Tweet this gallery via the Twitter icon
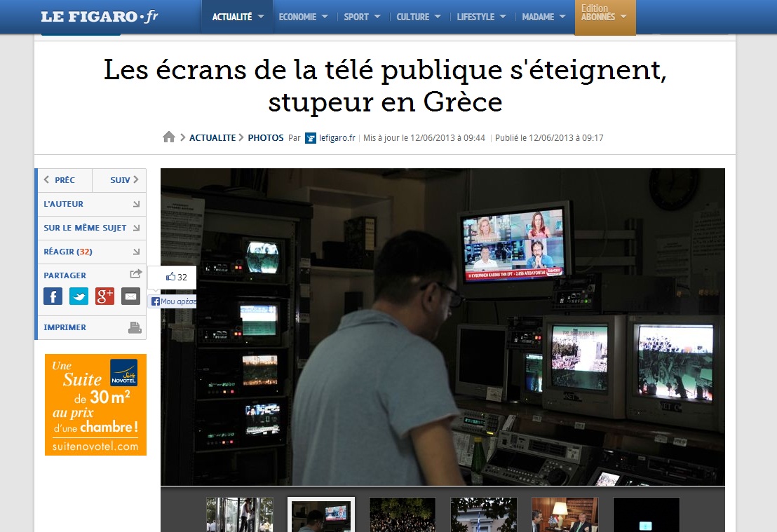This screenshot has width=777, height=532. click(79, 296)
